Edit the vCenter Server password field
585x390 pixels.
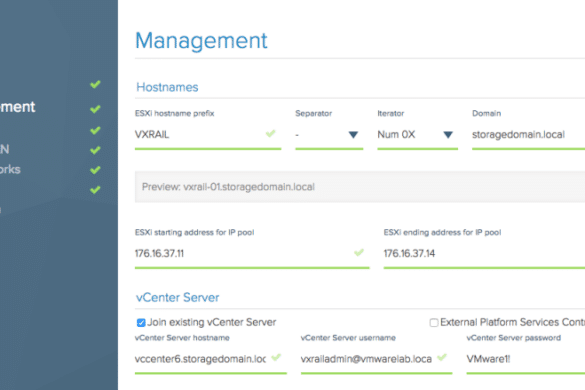(526, 359)
